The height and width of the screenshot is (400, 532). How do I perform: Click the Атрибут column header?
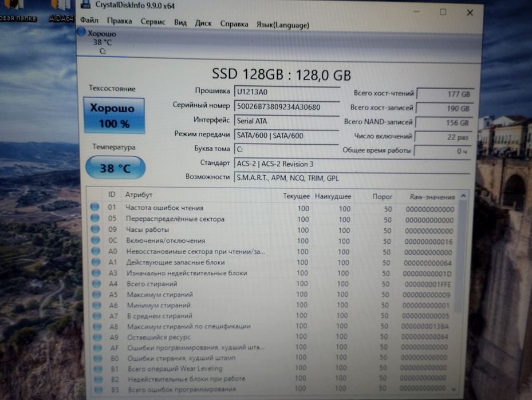139,195
